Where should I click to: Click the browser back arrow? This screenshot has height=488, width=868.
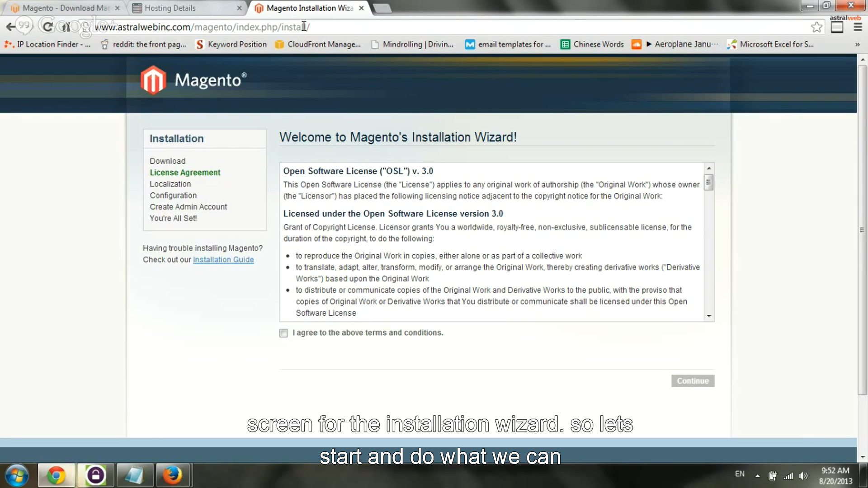coord(11,27)
